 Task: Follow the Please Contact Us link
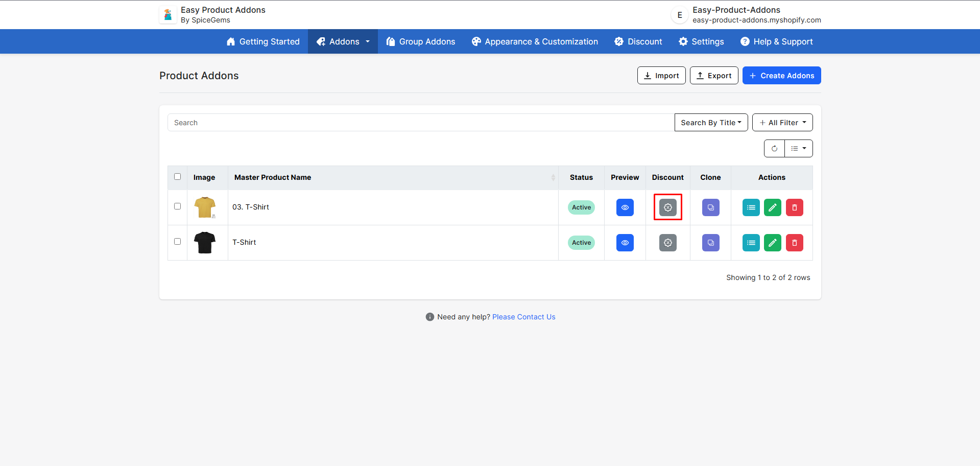523,317
